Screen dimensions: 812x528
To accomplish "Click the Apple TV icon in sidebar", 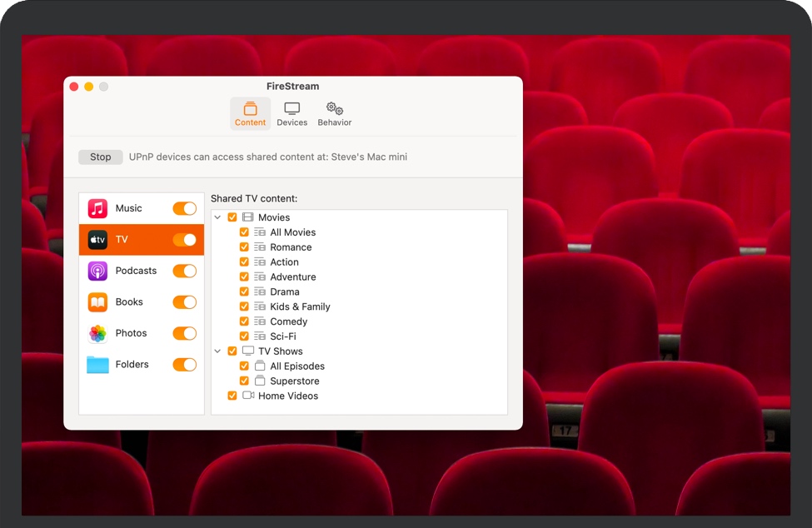I will 96,239.
